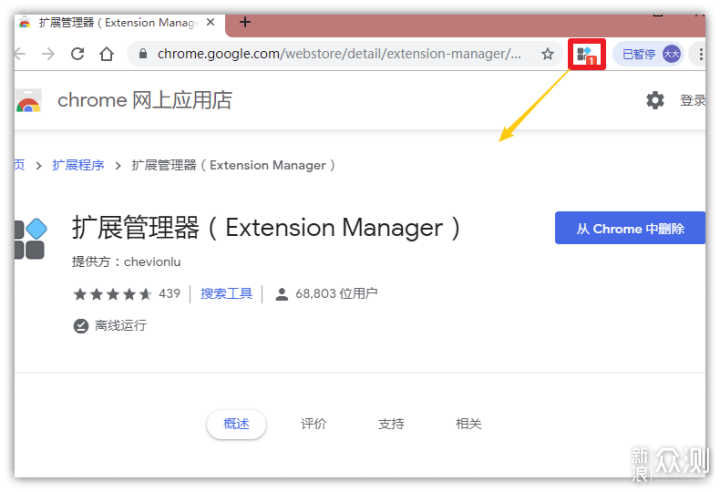The height and width of the screenshot is (492, 720).
Task: Switch to the 支持 tab
Action: 391,424
